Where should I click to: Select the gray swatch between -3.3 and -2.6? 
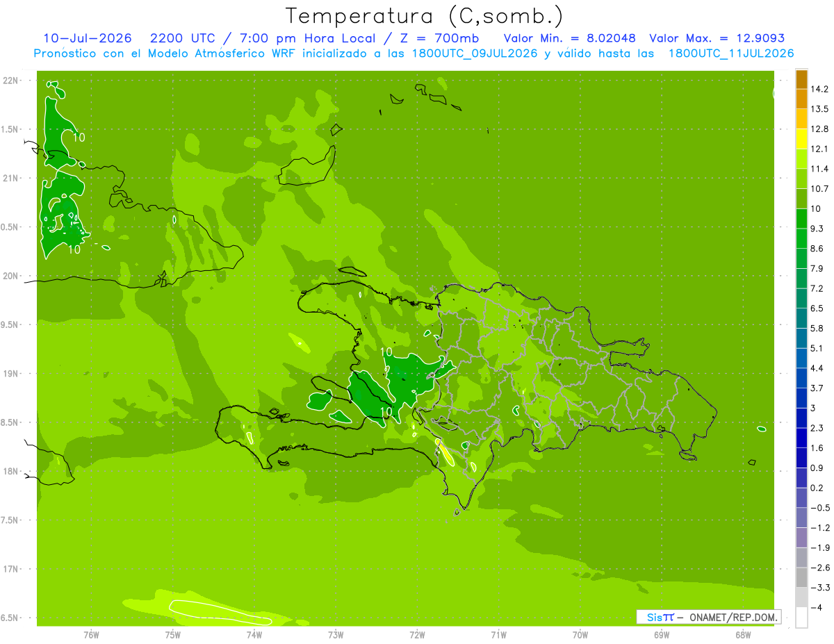pos(801,577)
